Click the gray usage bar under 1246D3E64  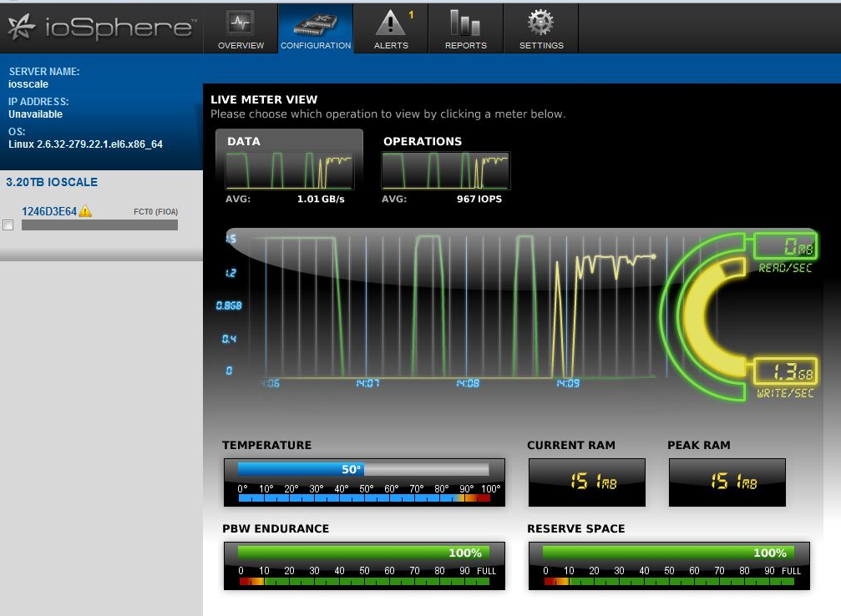(99, 225)
